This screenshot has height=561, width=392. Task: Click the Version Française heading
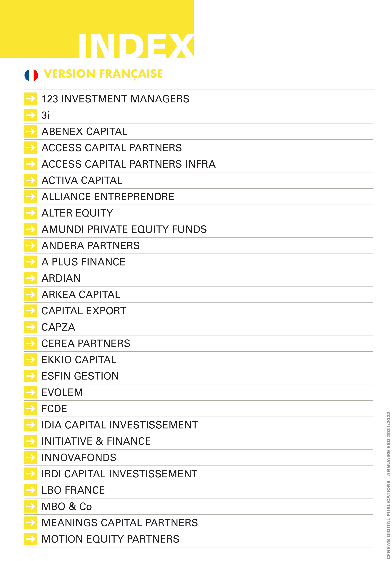coord(103,74)
